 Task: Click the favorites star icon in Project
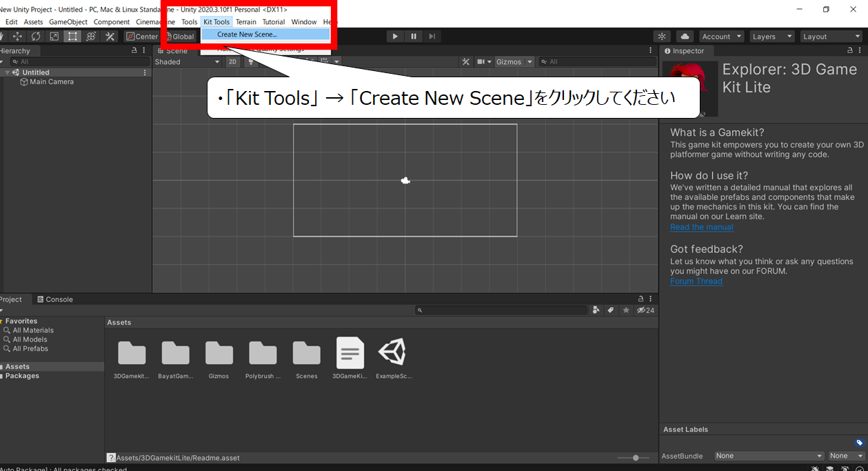pos(626,310)
